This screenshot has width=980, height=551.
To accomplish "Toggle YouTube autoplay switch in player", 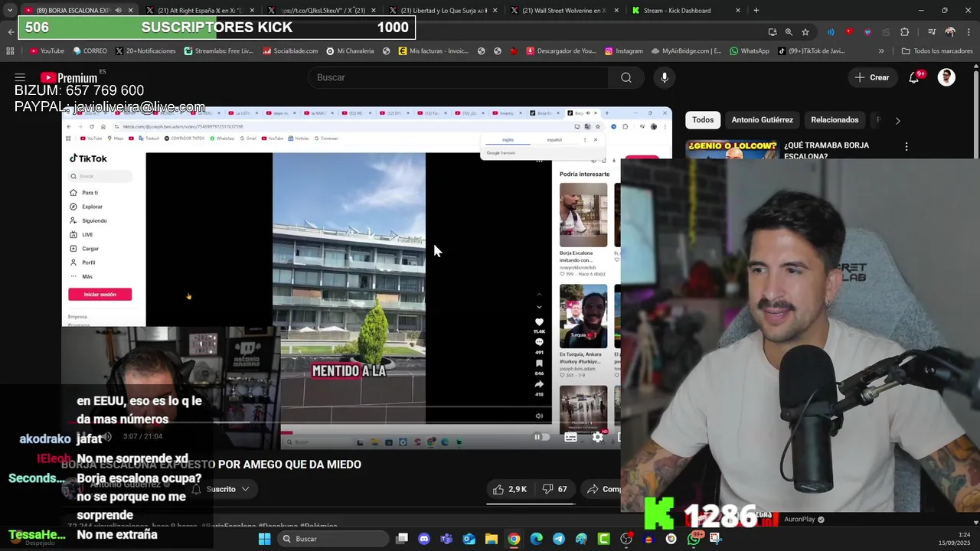I will point(541,437).
